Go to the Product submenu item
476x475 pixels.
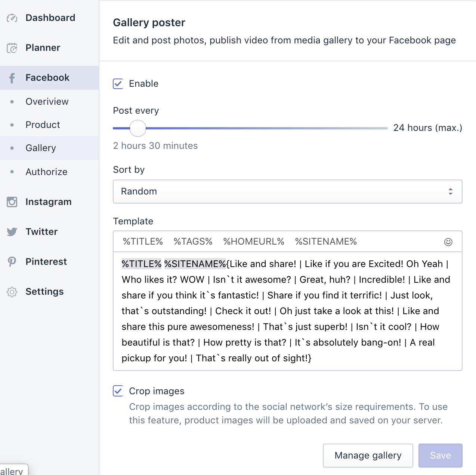click(x=43, y=125)
